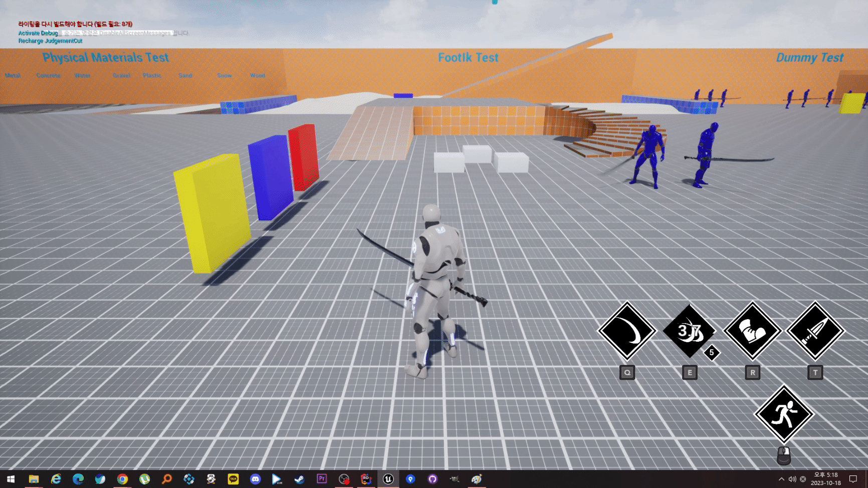Image resolution: width=868 pixels, height=488 pixels.
Task: Click the white robot player character
Action: pyautogui.click(x=436, y=291)
